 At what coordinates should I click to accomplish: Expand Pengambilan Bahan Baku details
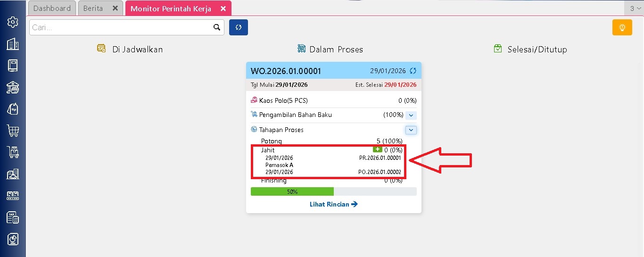(x=411, y=115)
